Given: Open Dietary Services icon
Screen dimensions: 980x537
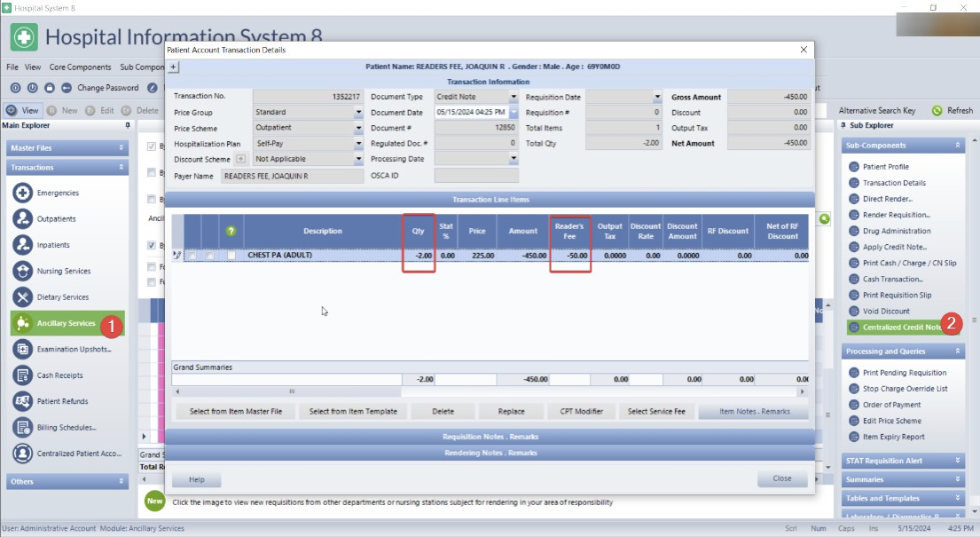Looking at the screenshot, I should (x=23, y=297).
